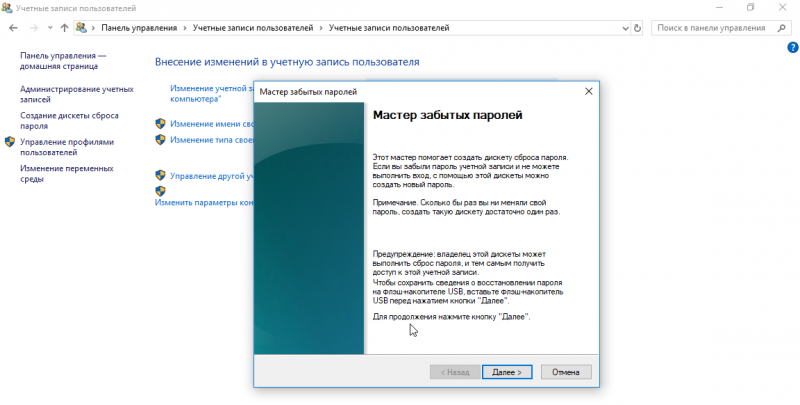
Task: Open recent locations dropdown beside navigation arrows
Action: point(48,28)
